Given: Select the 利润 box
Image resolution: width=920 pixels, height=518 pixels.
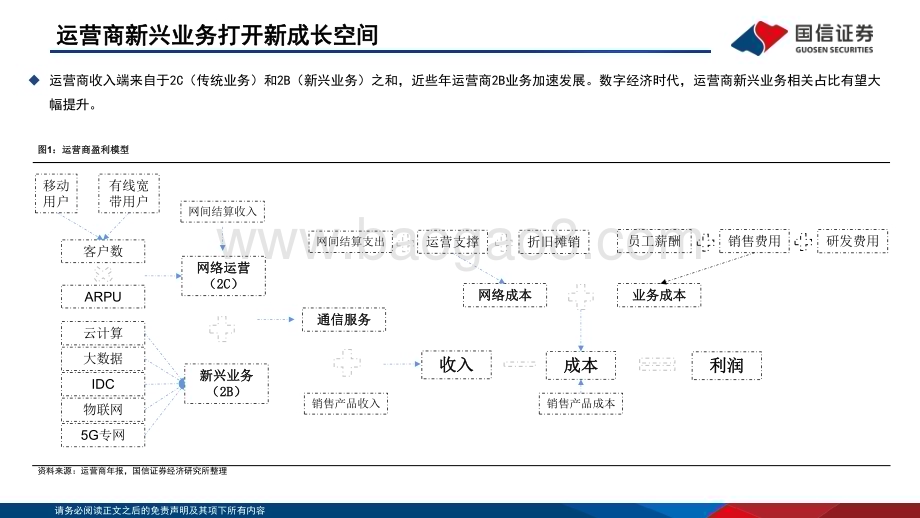Looking at the screenshot, I should click(727, 365).
